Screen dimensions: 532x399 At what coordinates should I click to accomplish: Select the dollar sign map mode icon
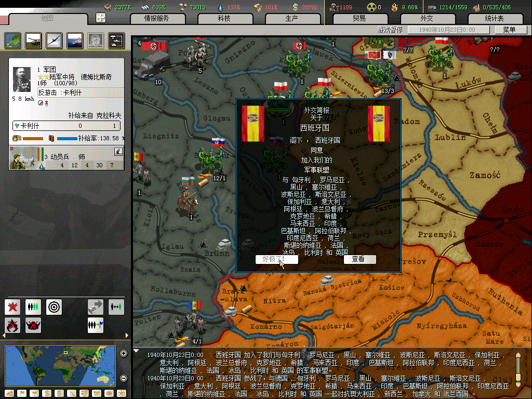(46, 394)
